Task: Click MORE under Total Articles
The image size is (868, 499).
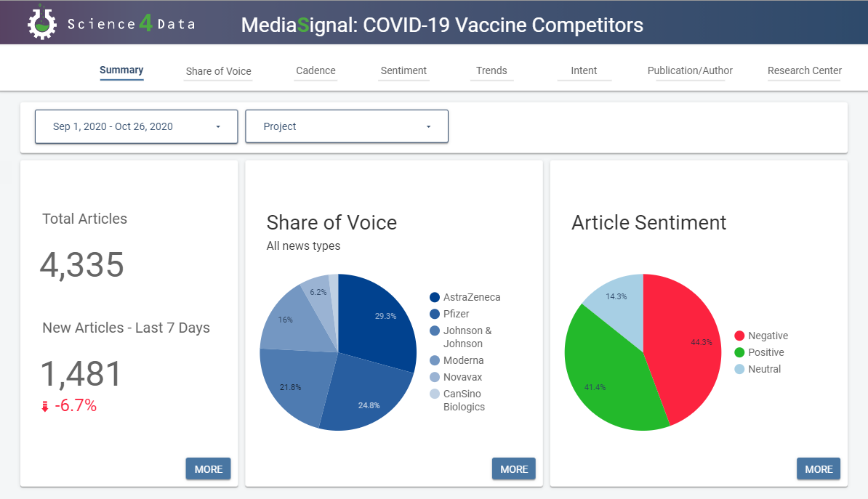Action: coord(208,468)
